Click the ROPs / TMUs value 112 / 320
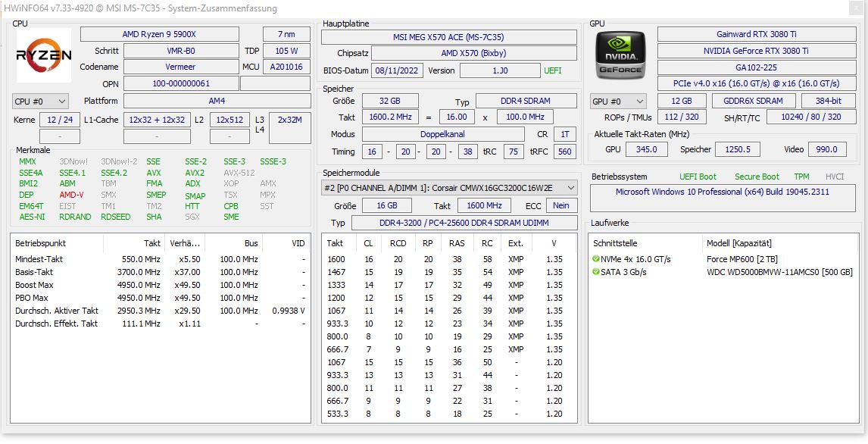 click(682, 117)
